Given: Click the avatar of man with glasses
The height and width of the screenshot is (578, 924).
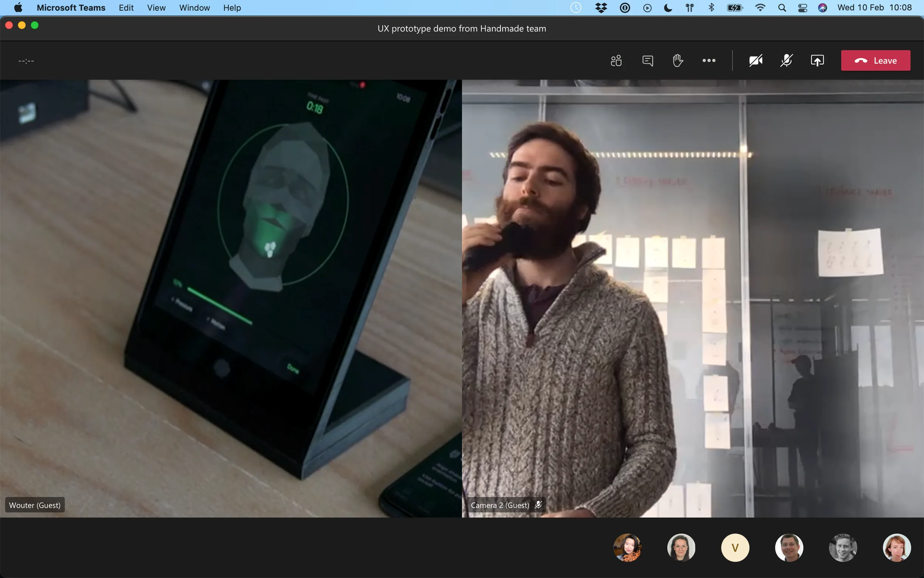Looking at the screenshot, I should pyautogui.click(x=789, y=547).
